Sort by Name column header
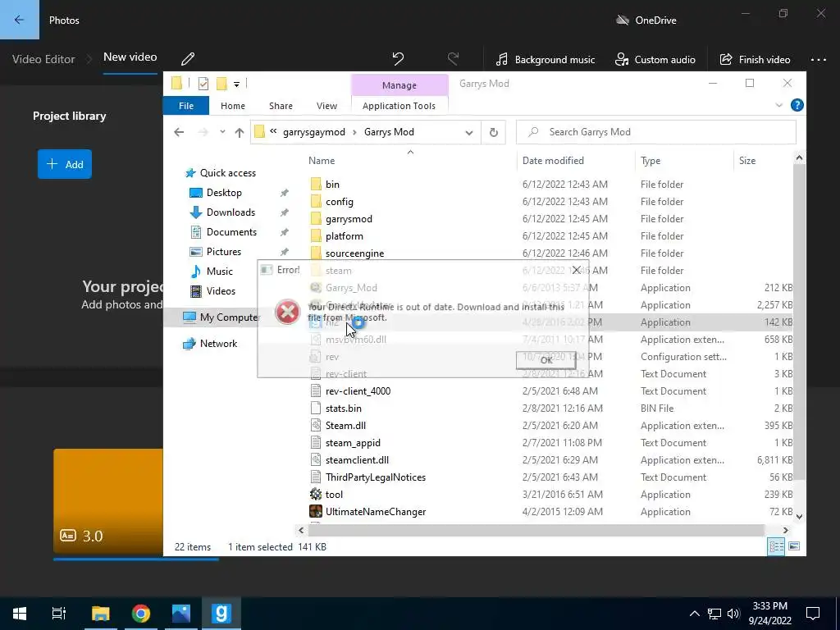Viewport: 840px width, 630px height. click(x=322, y=161)
